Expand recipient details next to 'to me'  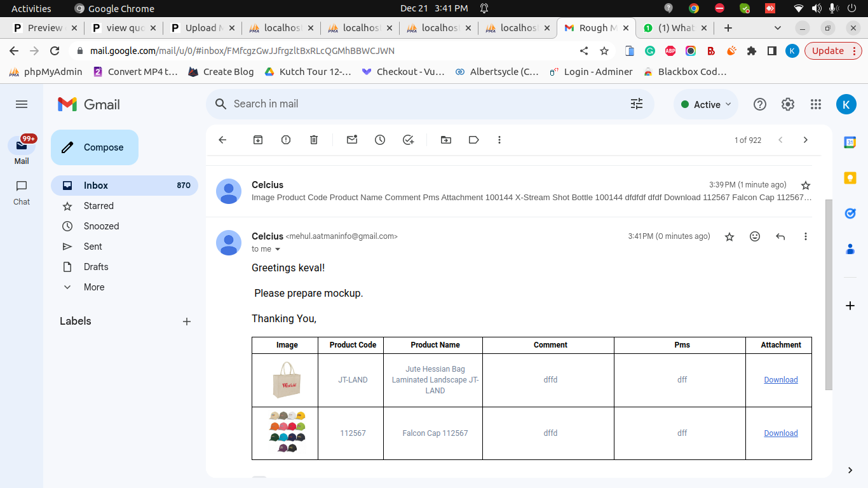click(x=278, y=249)
